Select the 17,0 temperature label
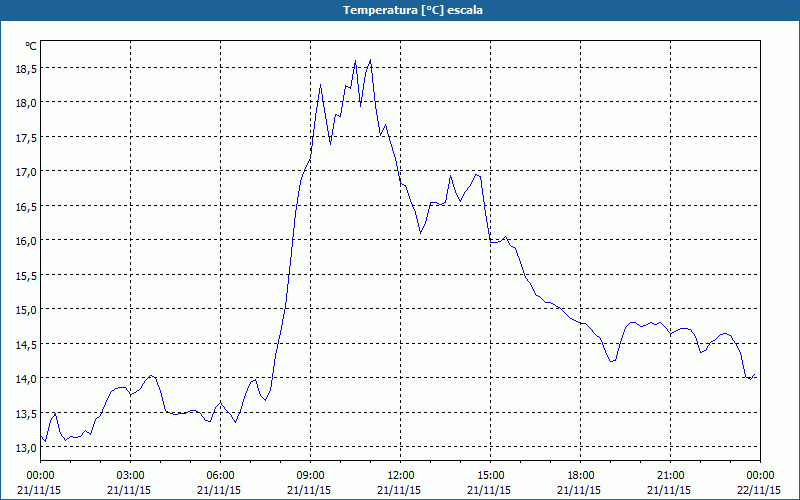 click(26, 172)
